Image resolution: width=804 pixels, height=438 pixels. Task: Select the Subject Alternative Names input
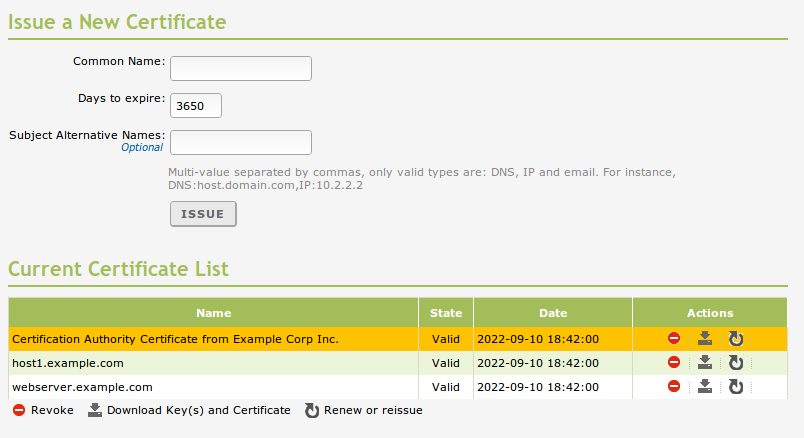pyautogui.click(x=241, y=142)
